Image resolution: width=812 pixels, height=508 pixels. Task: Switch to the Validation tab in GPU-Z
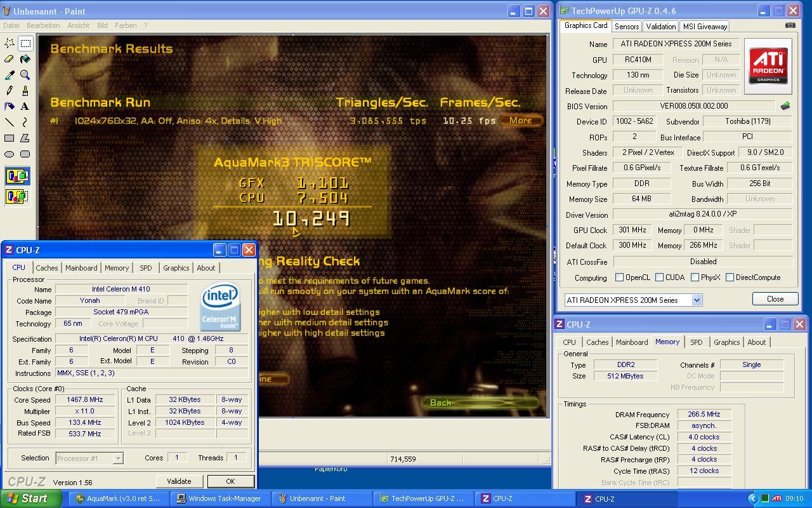(x=661, y=27)
